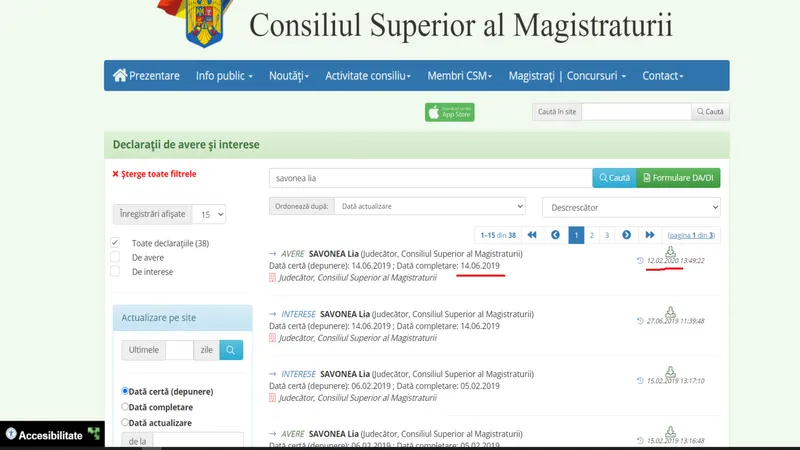Viewport: 800px width, 450px height.
Task: Click the arrow icon before INTERESE 14.06.2019 entry
Action: tap(272, 314)
